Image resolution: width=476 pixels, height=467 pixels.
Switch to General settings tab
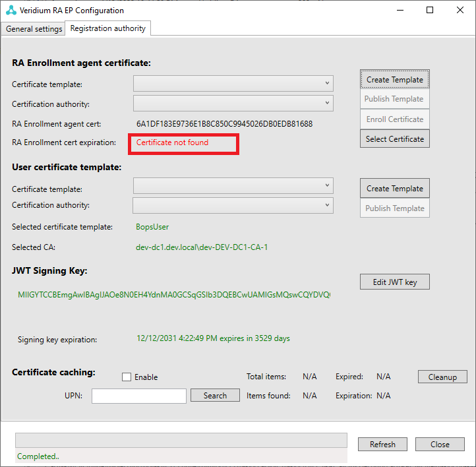34,29
